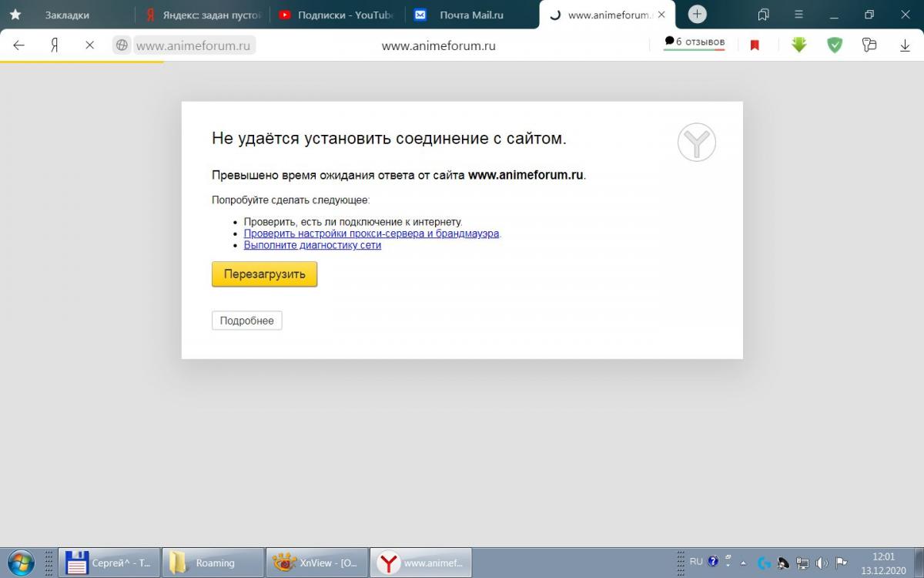
Task: Open the proxy and firewall settings link
Action: coord(371,234)
